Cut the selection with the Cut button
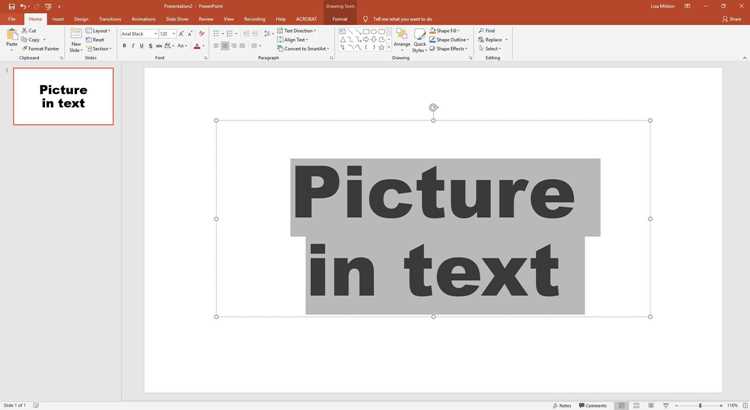Viewport: 750px width, 410px height. coord(29,31)
